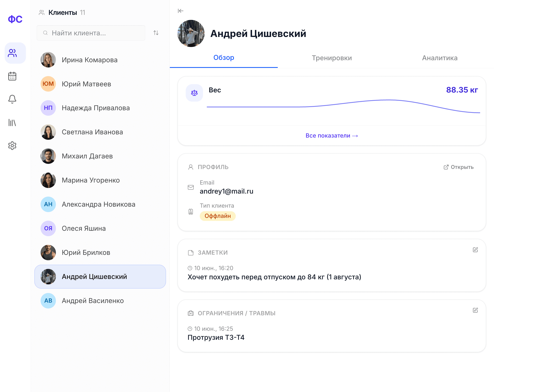Select client Светлана Иванова
535x392 pixels.
coord(100,132)
